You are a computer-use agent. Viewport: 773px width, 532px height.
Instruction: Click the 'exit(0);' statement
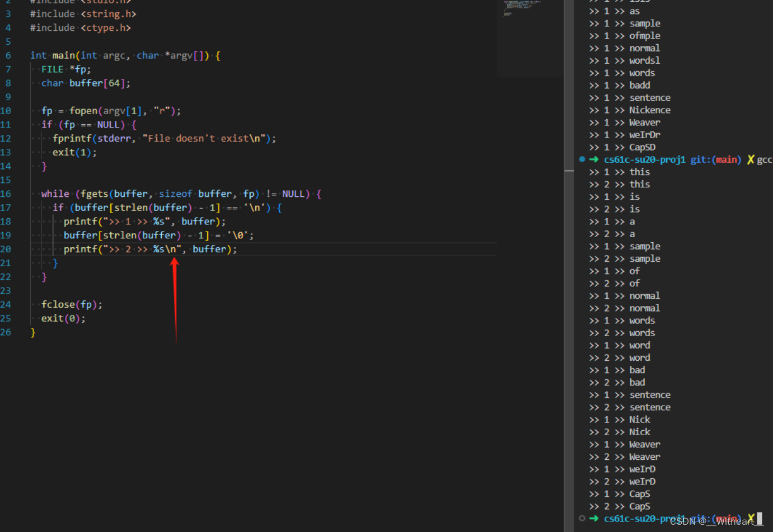click(63, 318)
